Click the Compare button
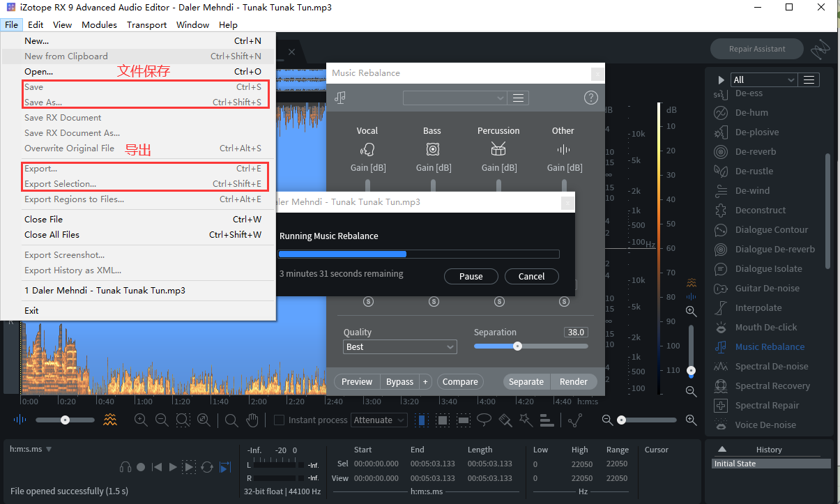The width and height of the screenshot is (840, 504). click(460, 381)
